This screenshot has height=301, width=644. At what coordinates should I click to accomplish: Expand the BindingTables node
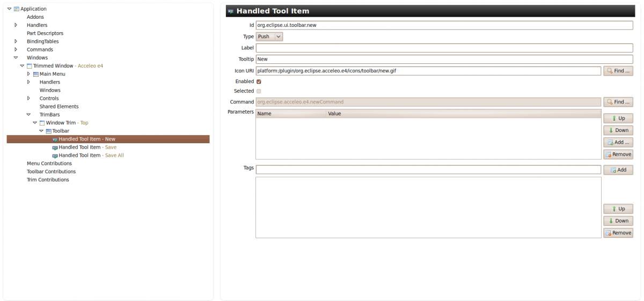16,41
